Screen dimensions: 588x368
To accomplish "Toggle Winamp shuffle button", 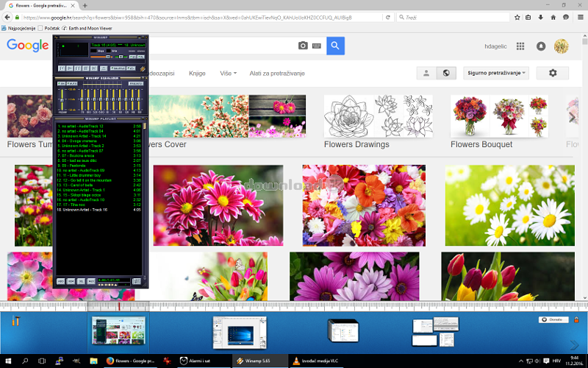I will pyautogui.click(x=118, y=68).
